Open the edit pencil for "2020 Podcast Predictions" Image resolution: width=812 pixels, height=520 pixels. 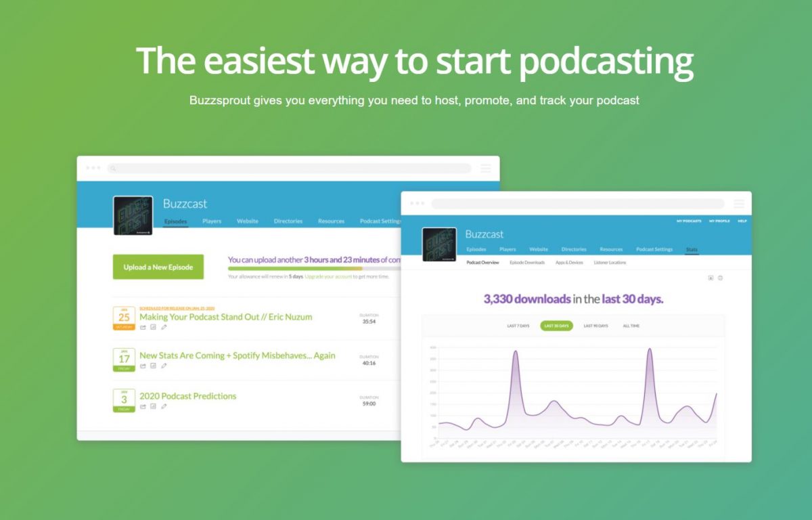pos(164,406)
